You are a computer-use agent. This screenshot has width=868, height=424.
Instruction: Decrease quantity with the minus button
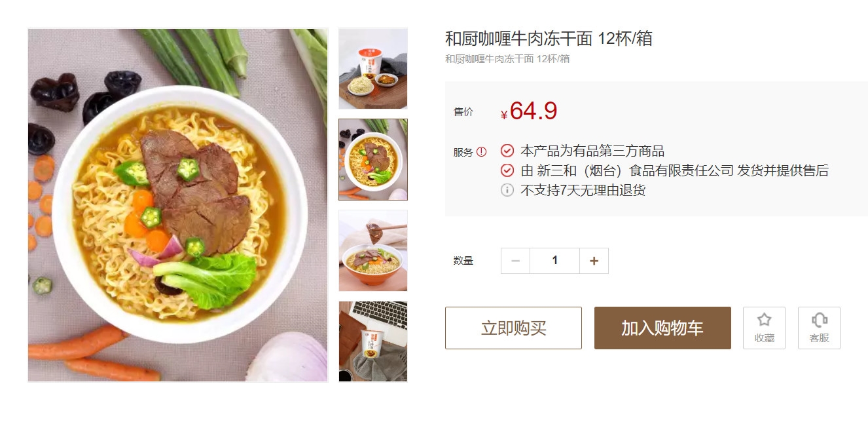tap(515, 261)
